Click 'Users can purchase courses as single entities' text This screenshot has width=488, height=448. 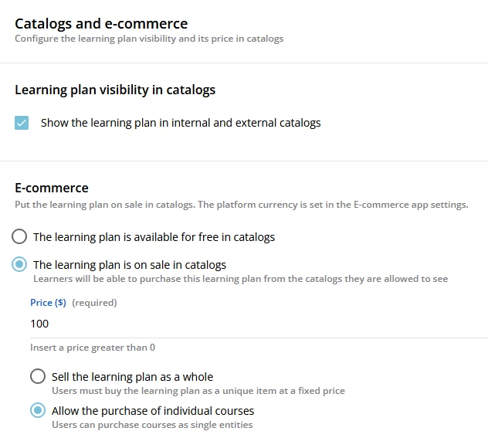click(151, 425)
